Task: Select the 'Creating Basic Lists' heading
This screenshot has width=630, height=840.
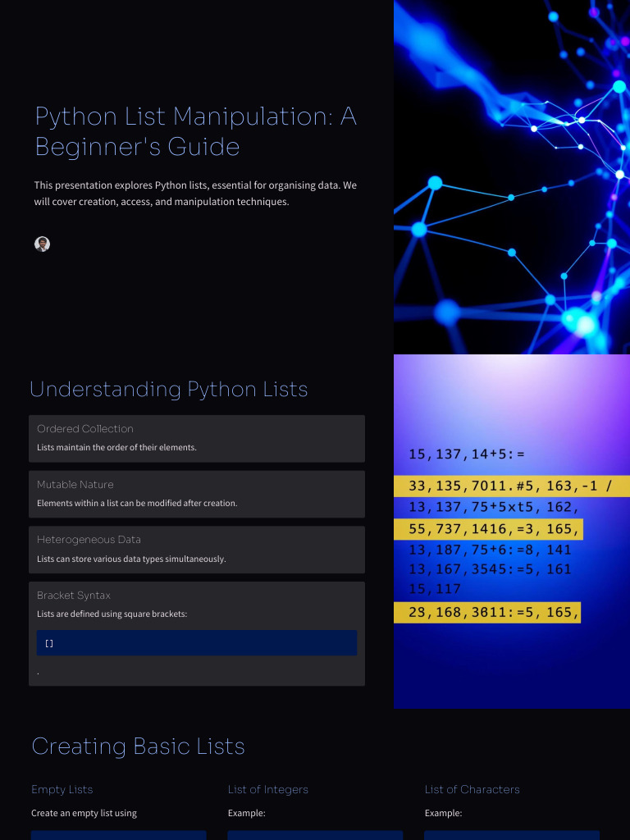Action: 138,746
